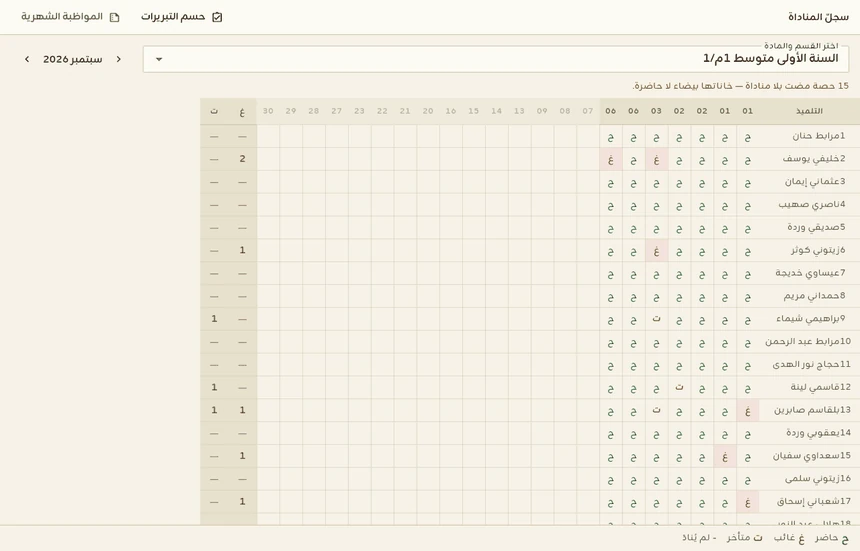Switch to حسم التبريرات tab

click(182, 17)
